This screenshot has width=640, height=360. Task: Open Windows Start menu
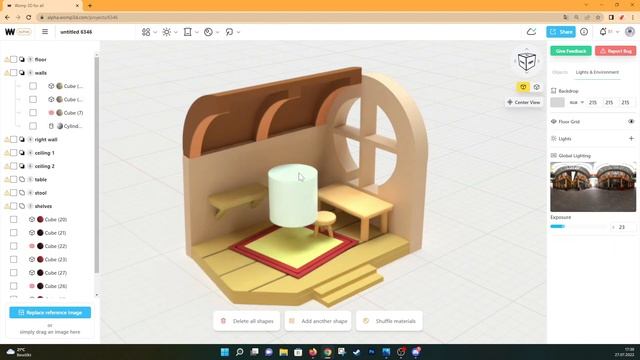tap(224, 352)
